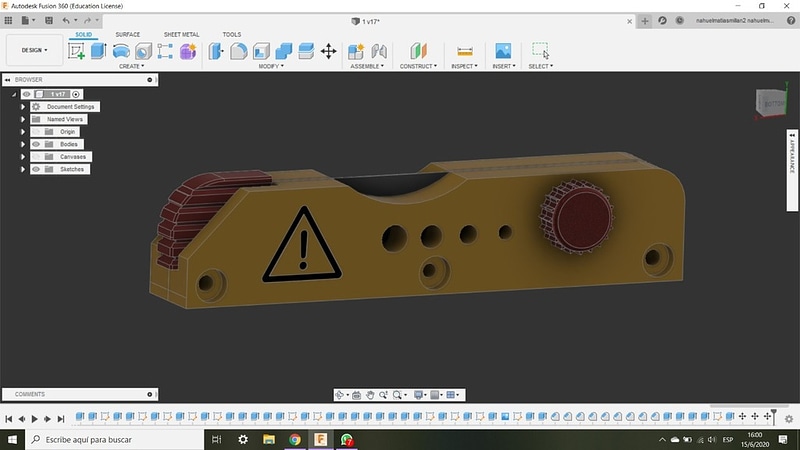Image resolution: width=800 pixels, height=450 pixels.
Task: Open the ASSEMBLE dropdown menu
Action: [x=367, y=66]
